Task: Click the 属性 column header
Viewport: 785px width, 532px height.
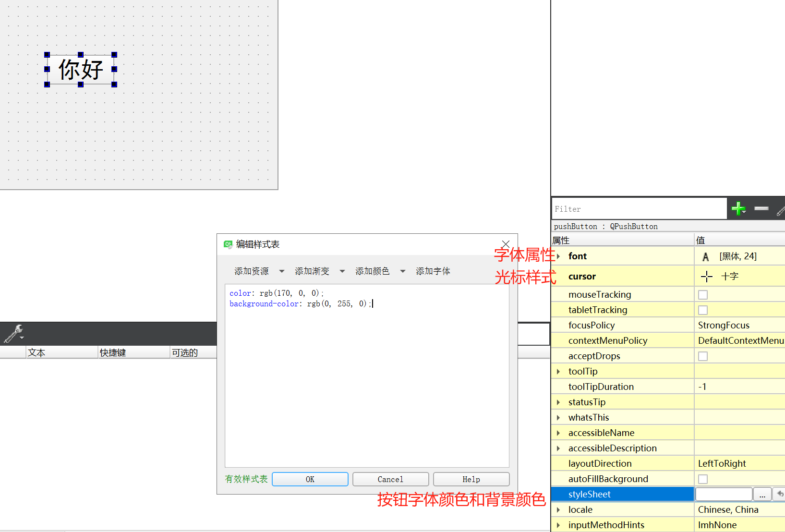Action: click(x=623, y=240)
